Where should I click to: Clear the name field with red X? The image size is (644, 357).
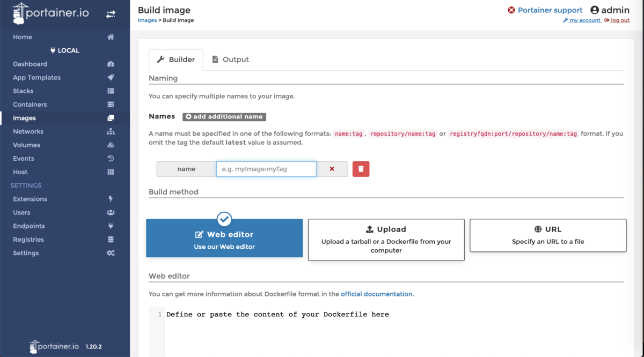[x=332, y=169]
